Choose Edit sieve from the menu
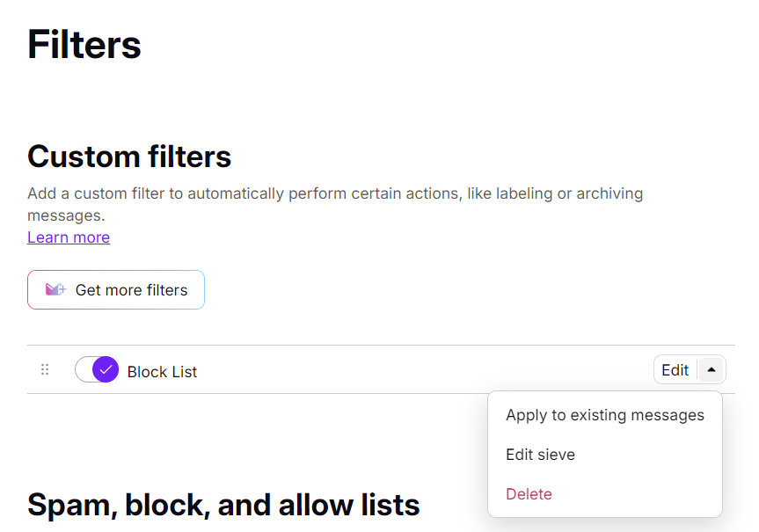 coord(540,454)
